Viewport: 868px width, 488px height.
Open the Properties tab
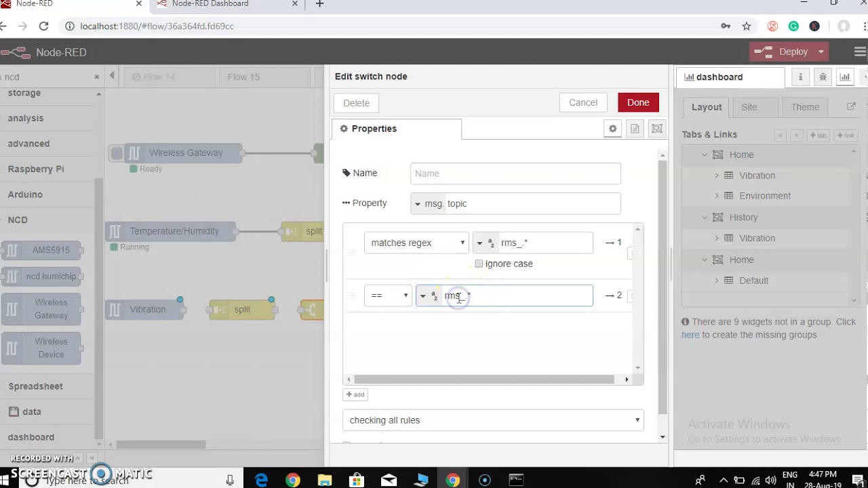coord(397,129)
